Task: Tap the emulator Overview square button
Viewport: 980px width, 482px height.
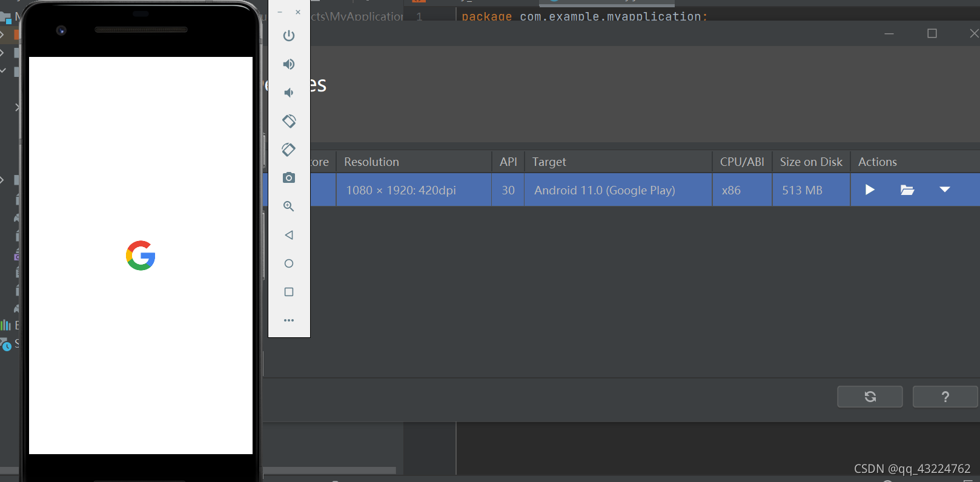Action: pos(289,292)
